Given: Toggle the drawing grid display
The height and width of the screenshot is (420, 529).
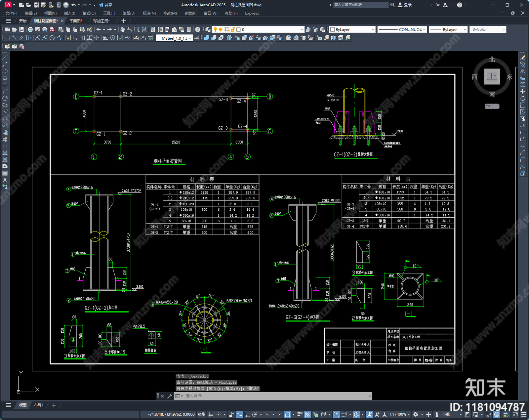Looking at the screenshot, I should point(211,414).
